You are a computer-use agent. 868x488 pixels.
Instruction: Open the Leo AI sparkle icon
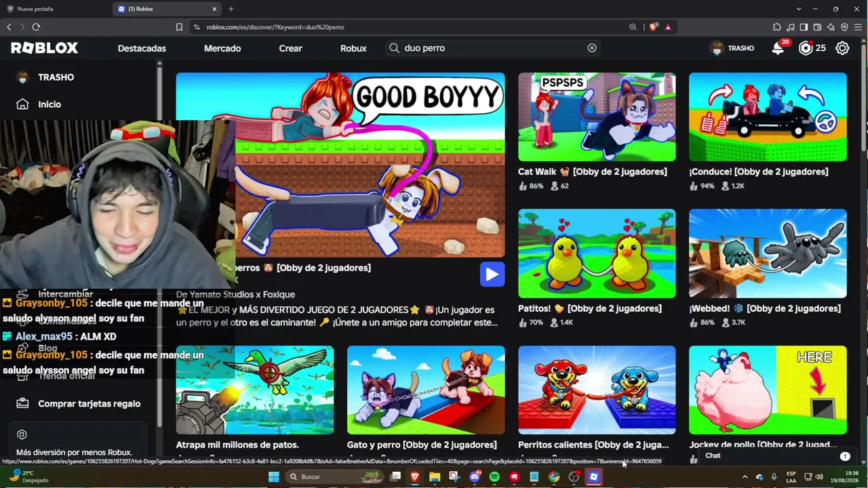(x=831, y=27)
